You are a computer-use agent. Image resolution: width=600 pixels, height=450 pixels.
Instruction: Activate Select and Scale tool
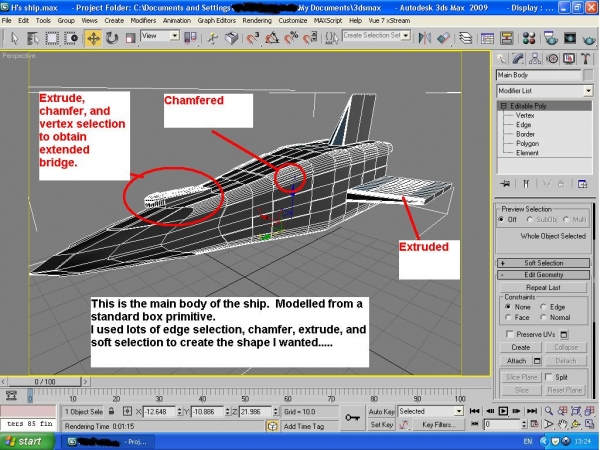(x=130, y=38)
